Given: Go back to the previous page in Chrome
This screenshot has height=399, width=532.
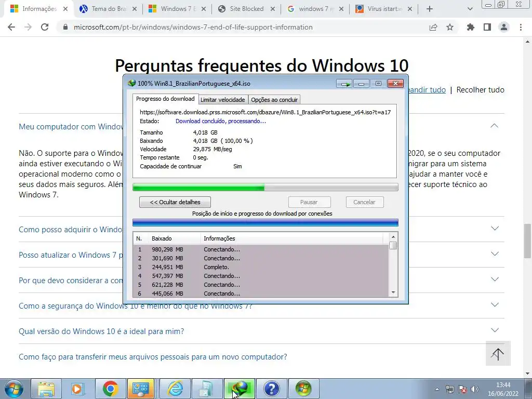Looking at the screenshot, I should click(x=11, y=27).
